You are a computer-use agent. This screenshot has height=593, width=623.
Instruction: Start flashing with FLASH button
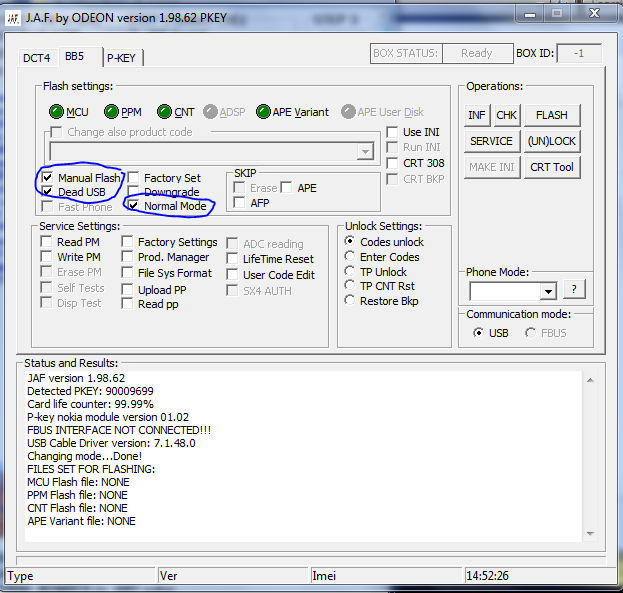pos(552,115)
